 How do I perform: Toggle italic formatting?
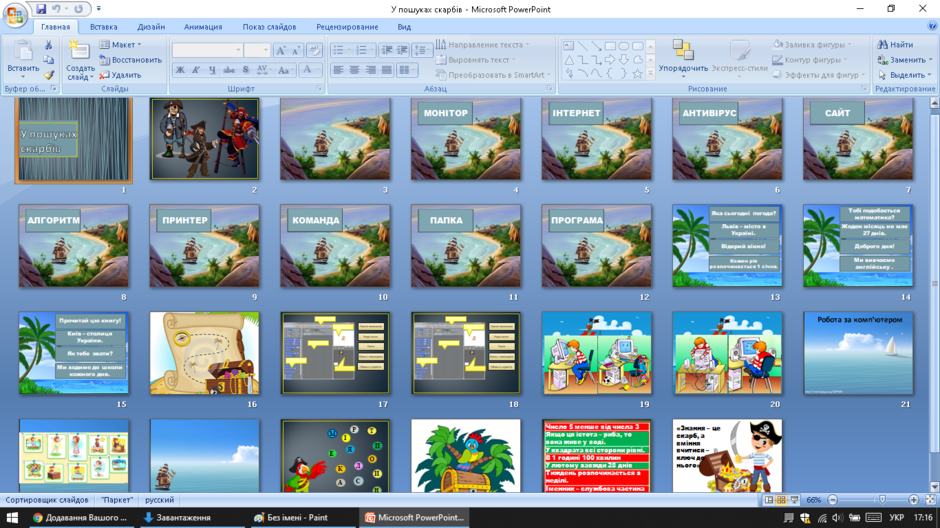pos(195,70)
